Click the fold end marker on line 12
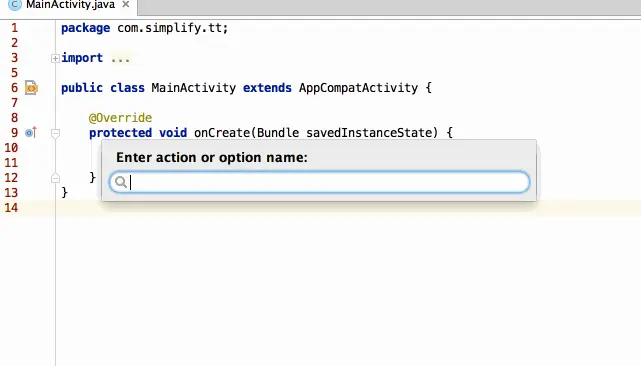 (x=55, y=178)
